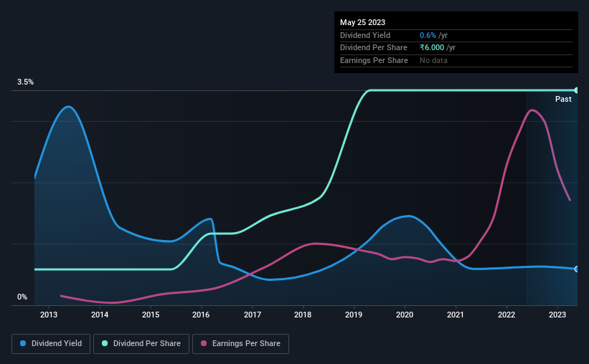This screenshot has height=364, width=589.
Task: Toggle the Dividend Per Share legend button
Action: [x=141, y=344]
